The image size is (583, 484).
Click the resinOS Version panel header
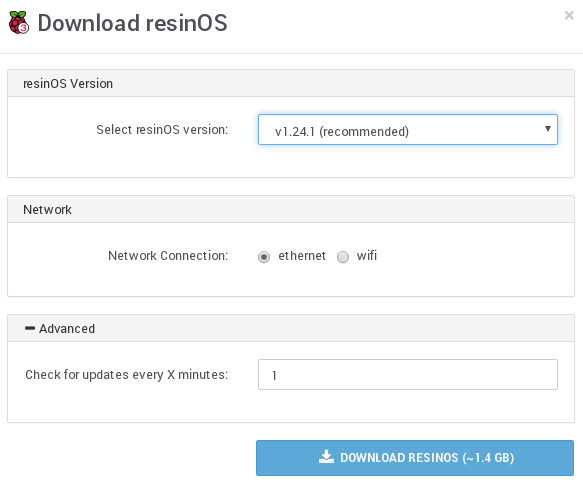pyautogui.click(x=291, y=83)
